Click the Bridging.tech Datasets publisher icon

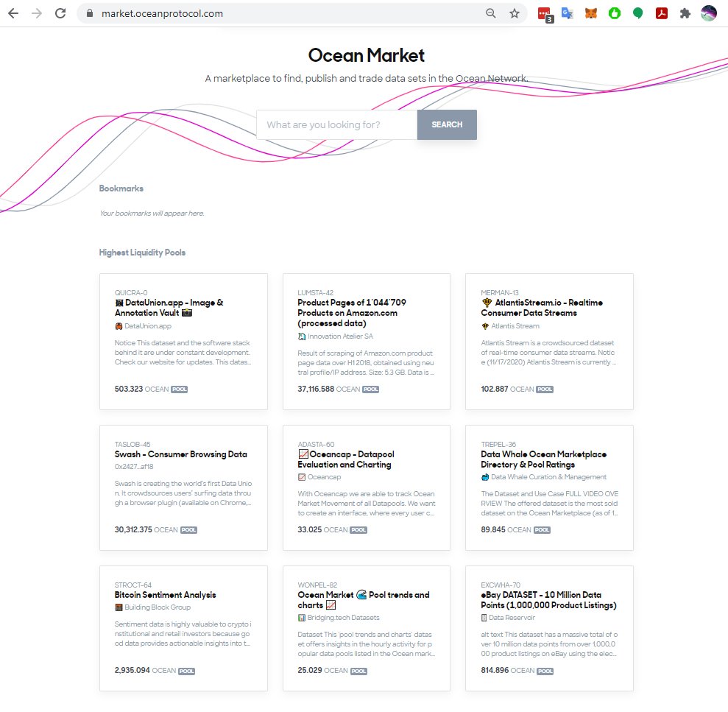[302, 618]
